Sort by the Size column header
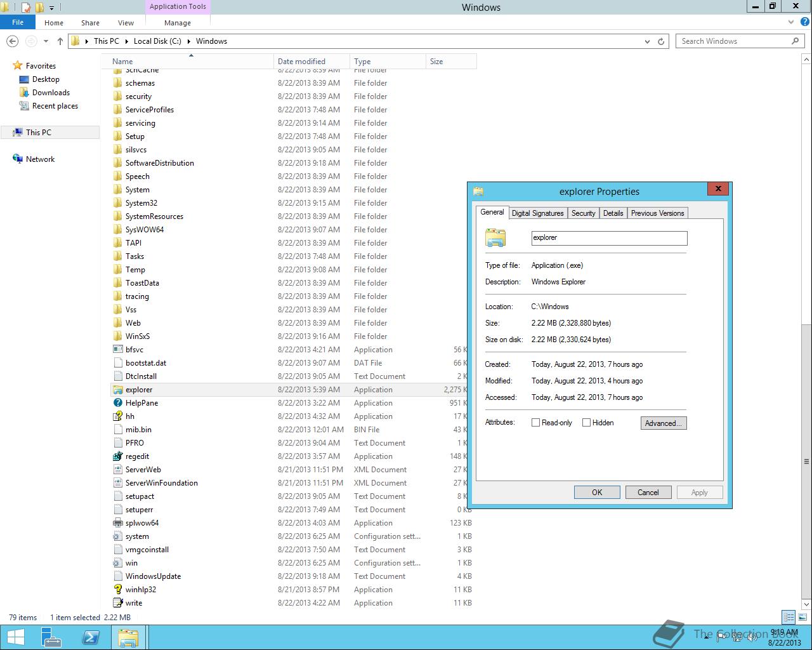This screenshot has width=812, height=650. (x=451, y=62)
